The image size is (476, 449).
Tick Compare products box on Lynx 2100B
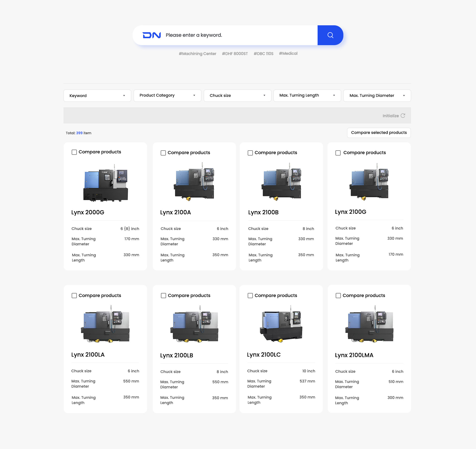(x=250, y=153)
